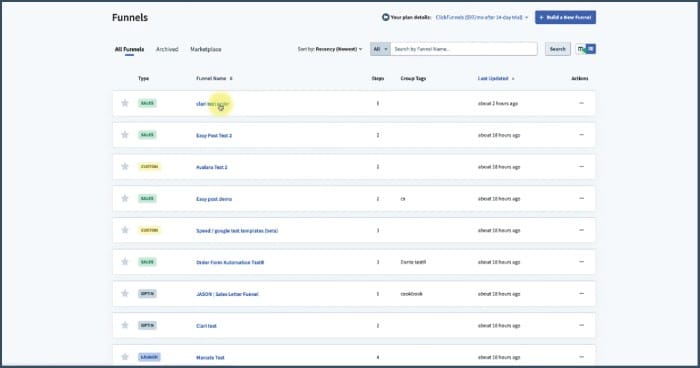The image size is (700, 368).
Task: Star the first funnel updated 2 hours ago
Action: tap(125, 103)
